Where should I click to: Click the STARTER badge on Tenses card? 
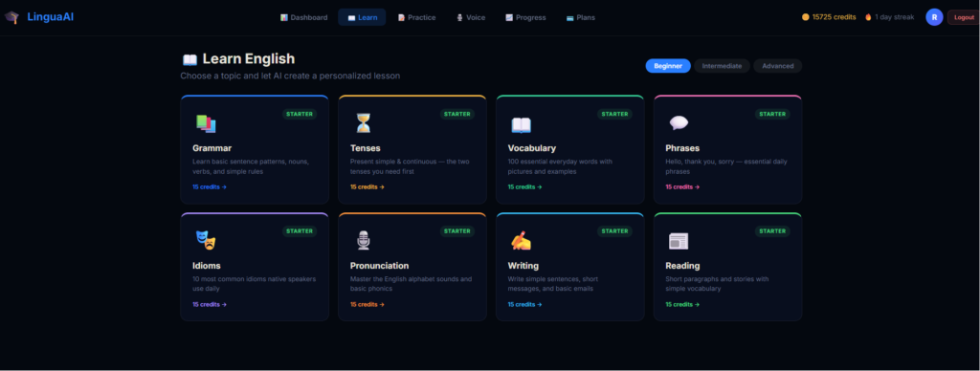(457, 115)
